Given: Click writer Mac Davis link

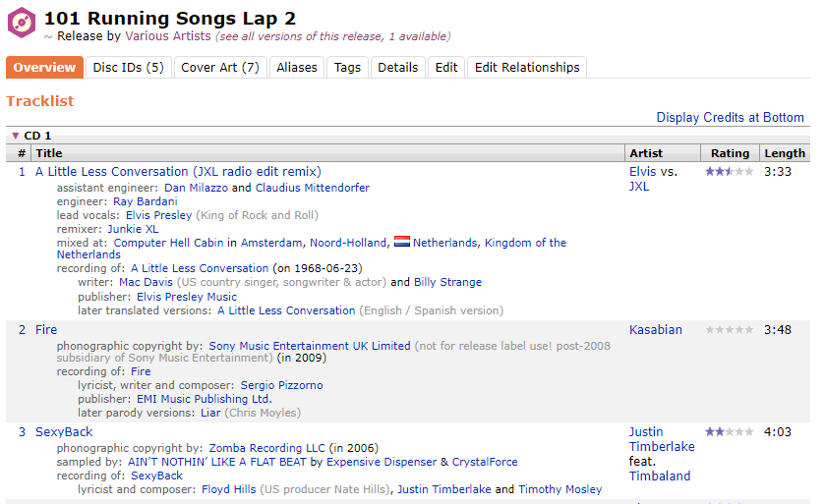Looking at the screenshot, I should (146, 282).
